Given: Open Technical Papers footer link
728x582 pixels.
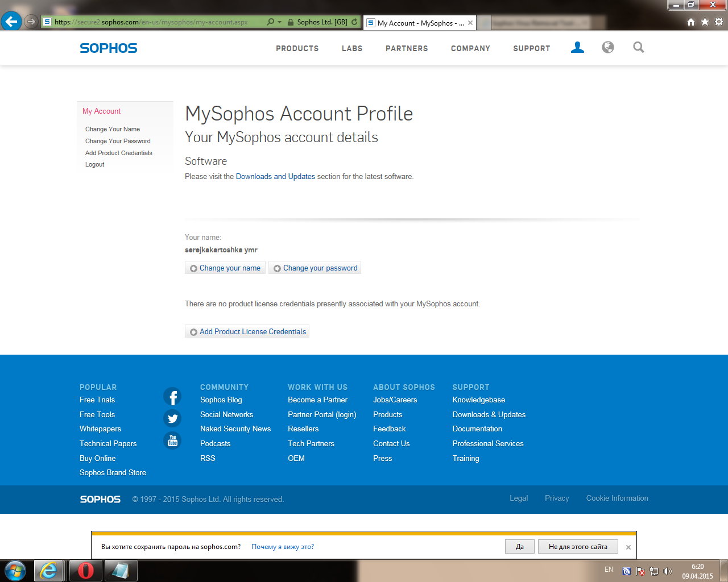Looking at the screenshot, I should point(108,444).
